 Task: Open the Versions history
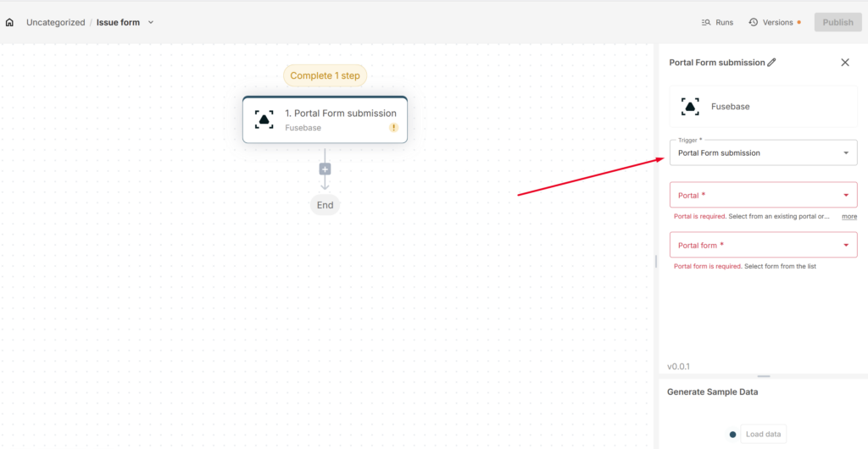(775, 23)
